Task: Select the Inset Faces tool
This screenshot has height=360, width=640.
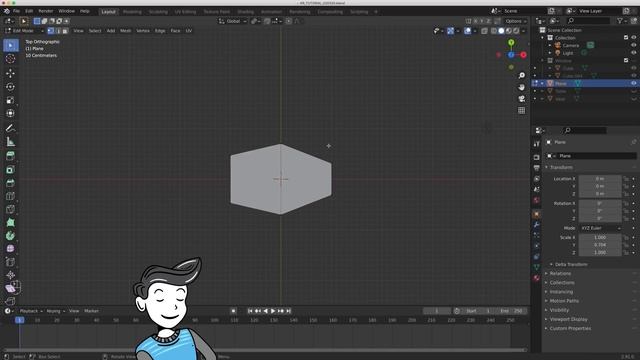Action: coord(11,169)
